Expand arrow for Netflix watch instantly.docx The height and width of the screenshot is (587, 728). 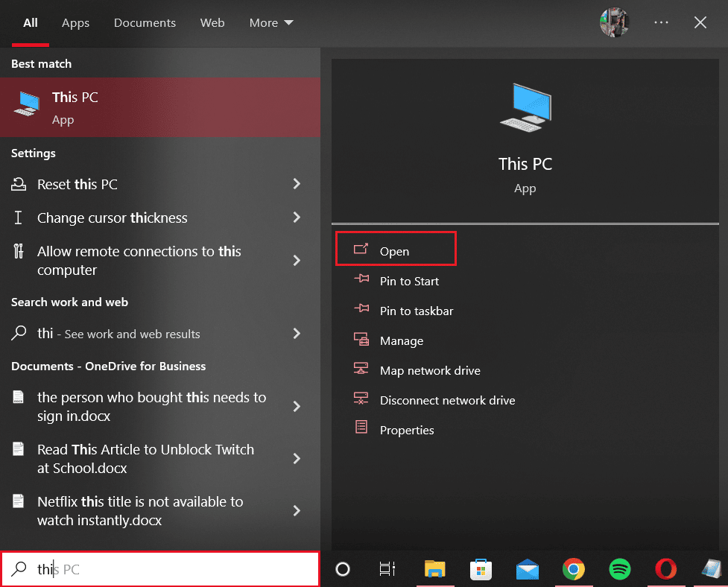(297, 510)
